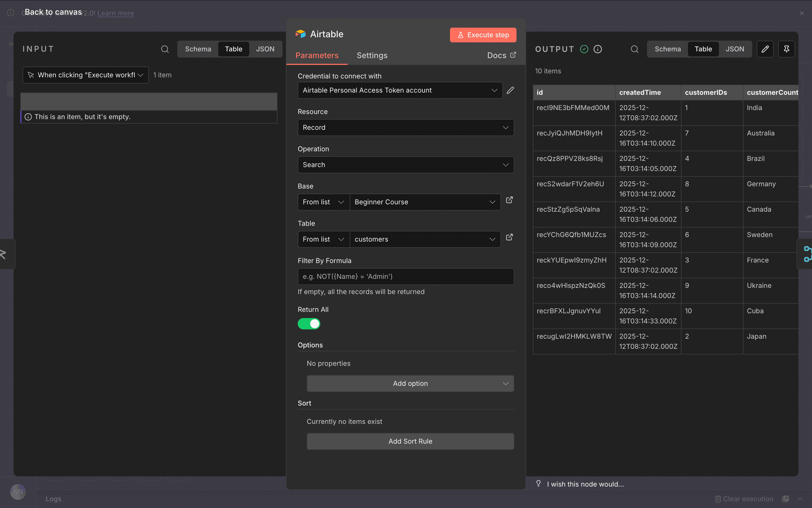
Task: Select JSON view in the INPUT panel
Action: tap(265, 49)
